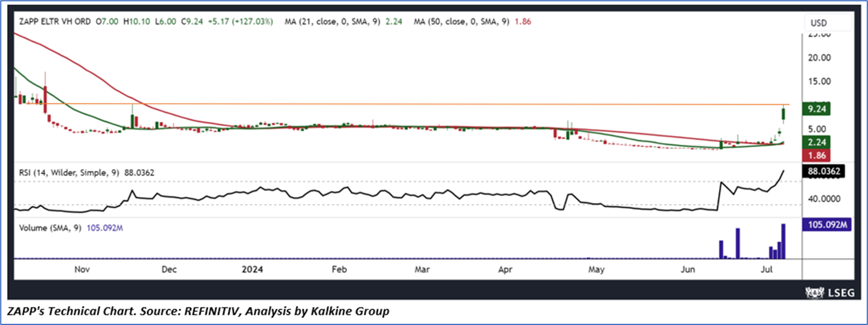Open the MA (21, close, 0, SMA, 9) indicator label

pos(333,21)
